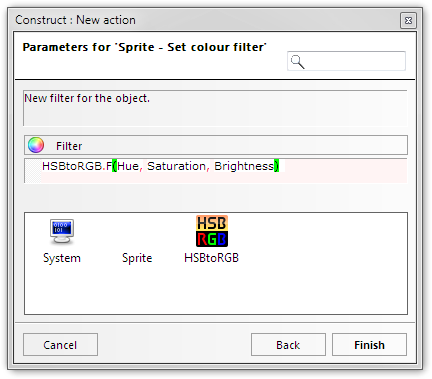The width and height of the screenshot is (432, 379).
Task: Focus the search input box
Action: (x=346, y=61)
